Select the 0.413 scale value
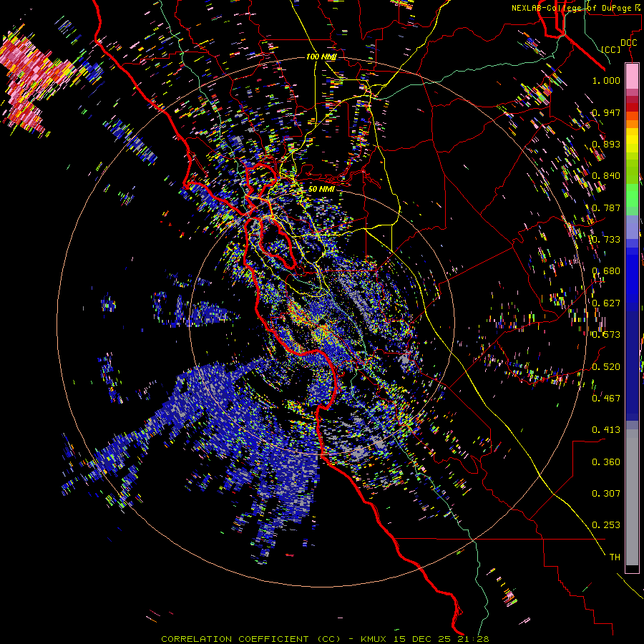 coord(606,430)
